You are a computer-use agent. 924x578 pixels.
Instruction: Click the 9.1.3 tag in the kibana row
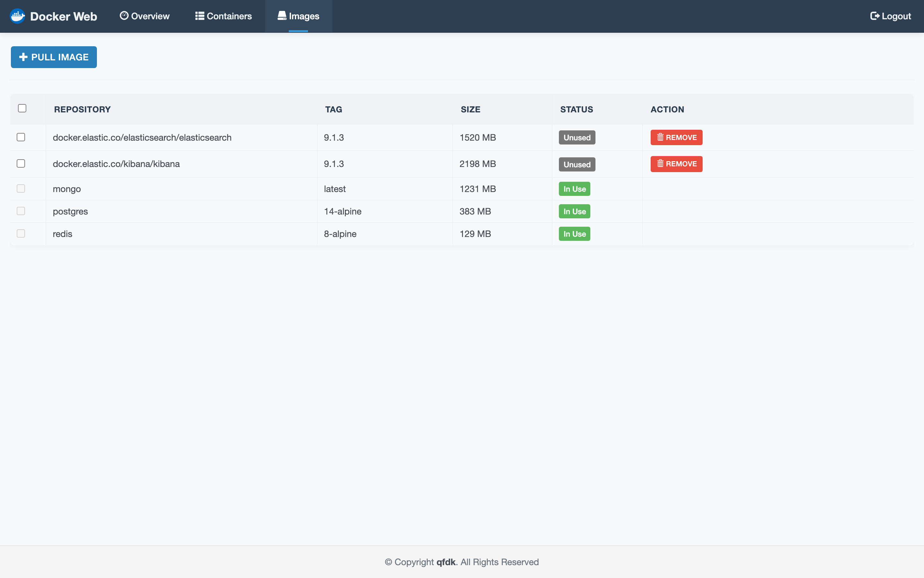334,164
